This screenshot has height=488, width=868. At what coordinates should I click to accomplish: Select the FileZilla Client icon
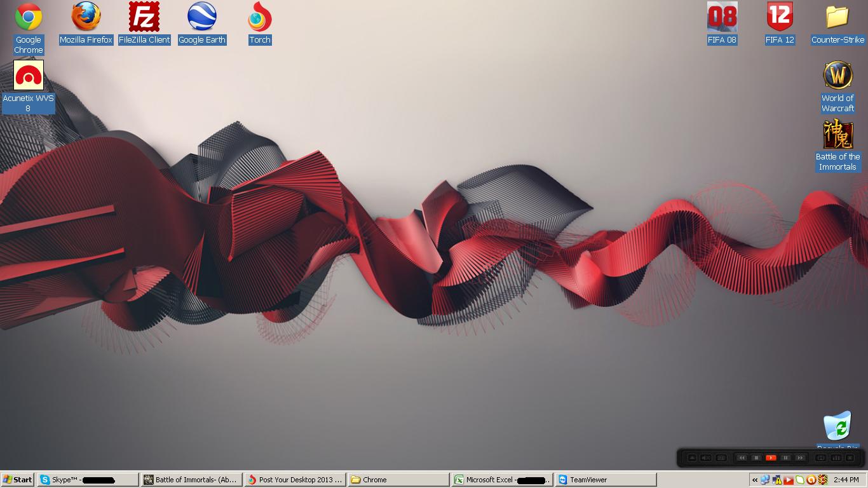click(x=144, y=17)
